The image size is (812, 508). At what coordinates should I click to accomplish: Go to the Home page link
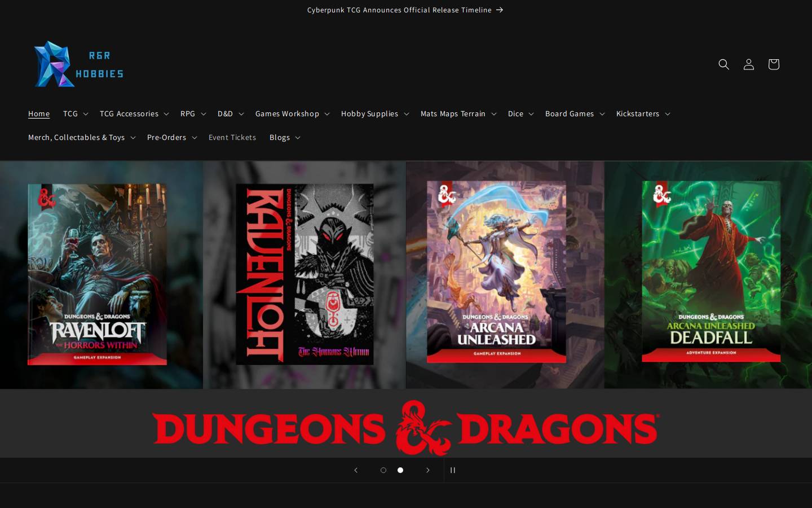pos(39,114)
